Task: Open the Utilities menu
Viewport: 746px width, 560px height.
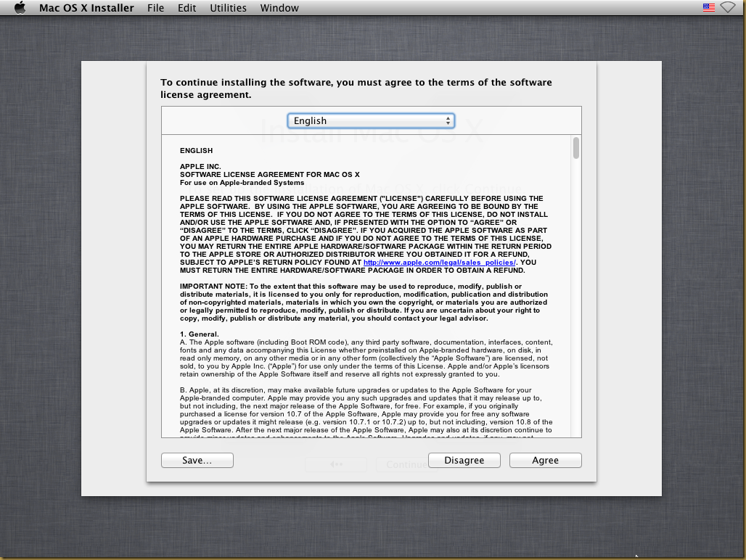Action: click(229, 8)
